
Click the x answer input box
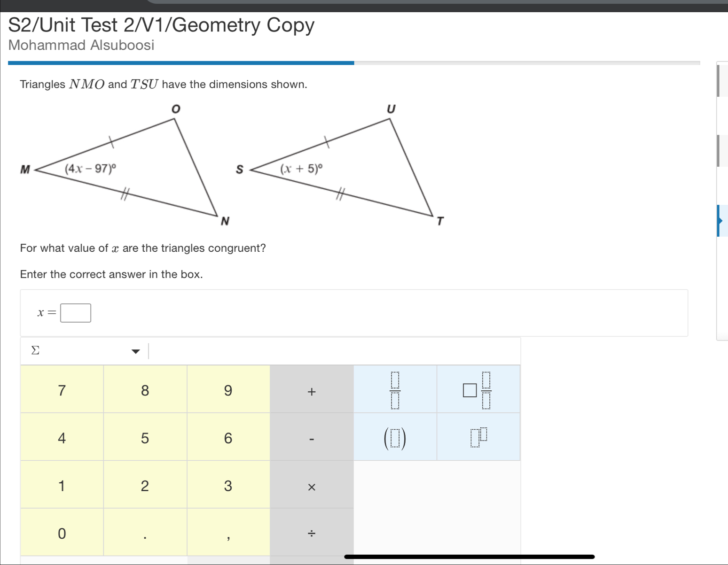(76, 313)
